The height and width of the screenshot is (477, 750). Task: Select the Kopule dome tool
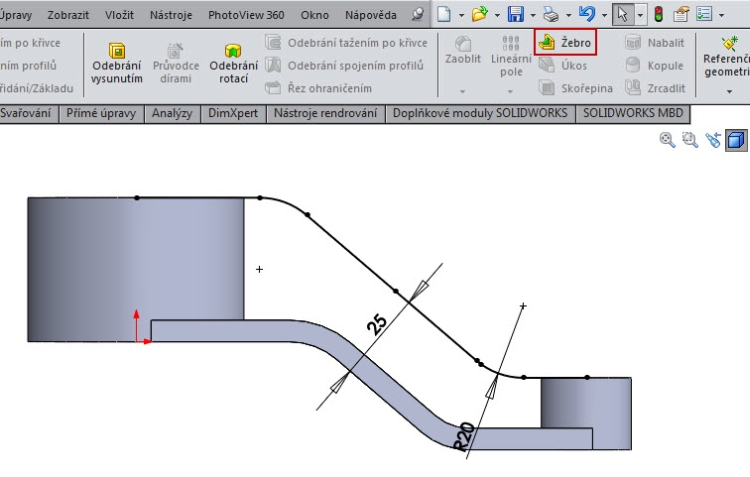[x=654, y=65]
